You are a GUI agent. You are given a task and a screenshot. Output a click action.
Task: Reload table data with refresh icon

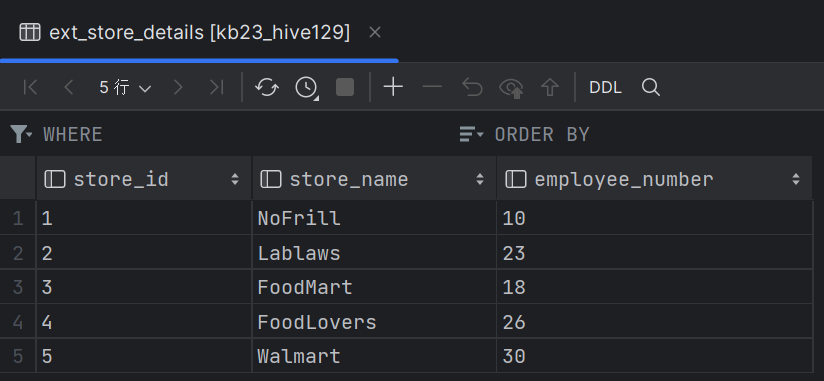(x=267, y=87)
